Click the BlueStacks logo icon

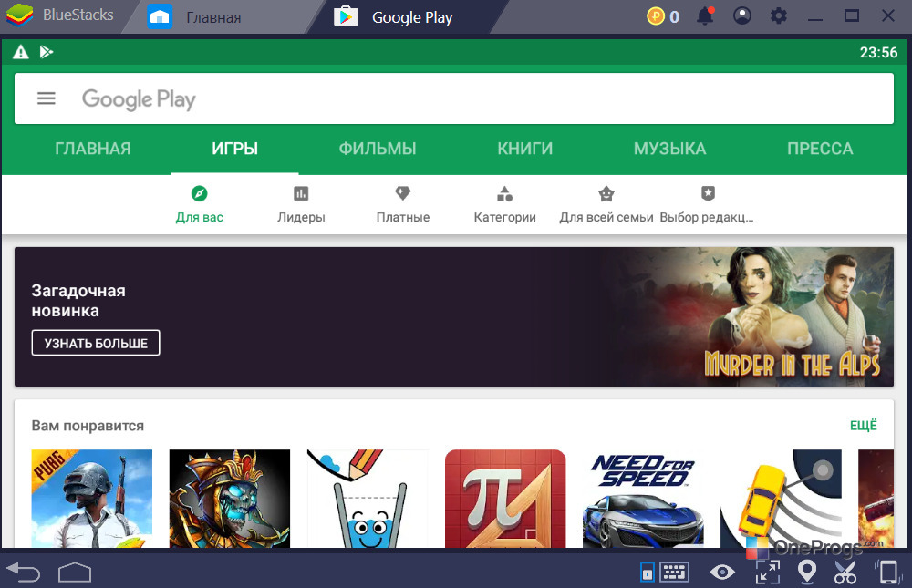pos(19,15)
